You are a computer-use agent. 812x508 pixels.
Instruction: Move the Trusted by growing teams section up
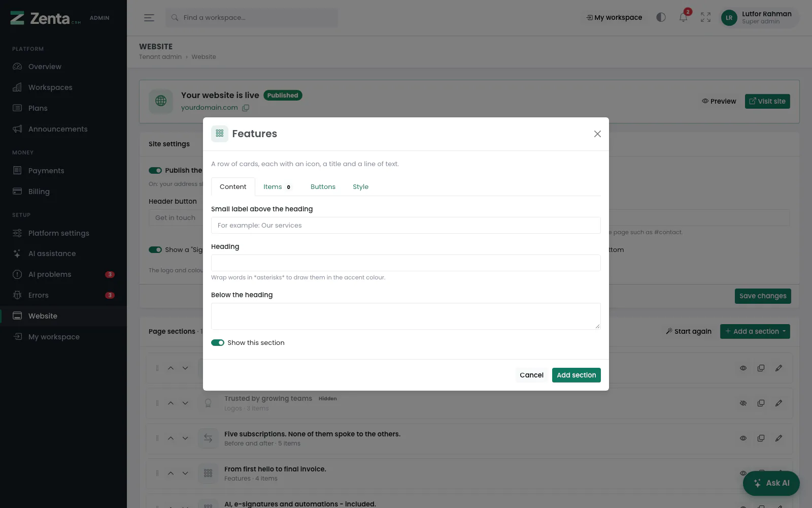click(x=171, y=403)
